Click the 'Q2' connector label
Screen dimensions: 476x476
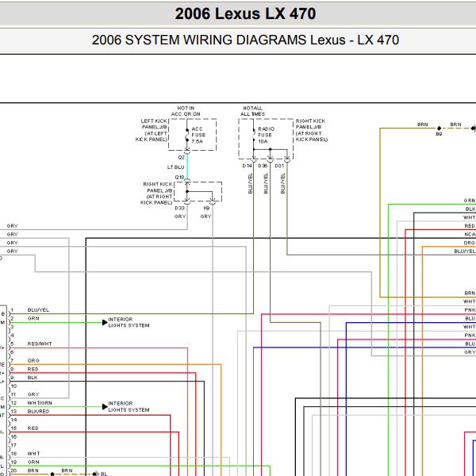181,158
